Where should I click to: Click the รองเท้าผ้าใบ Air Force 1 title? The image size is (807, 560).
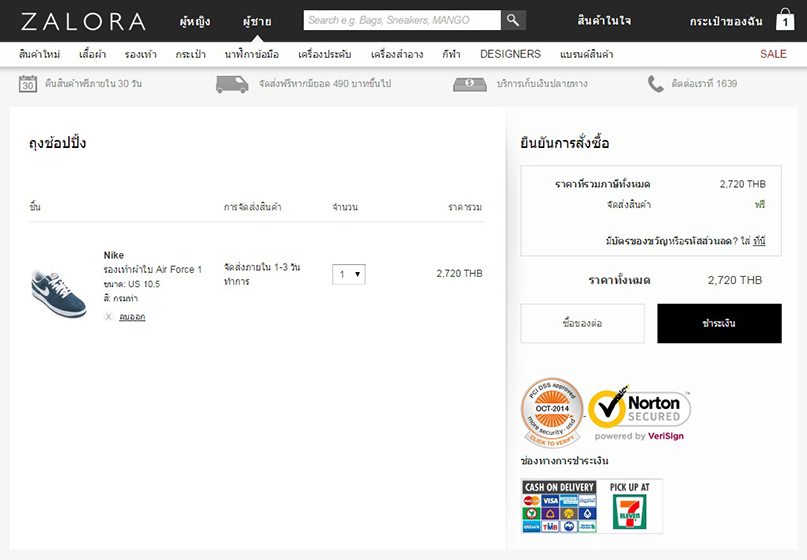coord(153,269)
